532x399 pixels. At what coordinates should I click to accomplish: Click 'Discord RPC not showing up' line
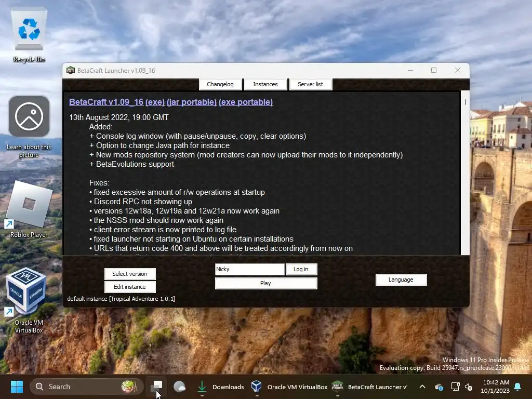141,202
